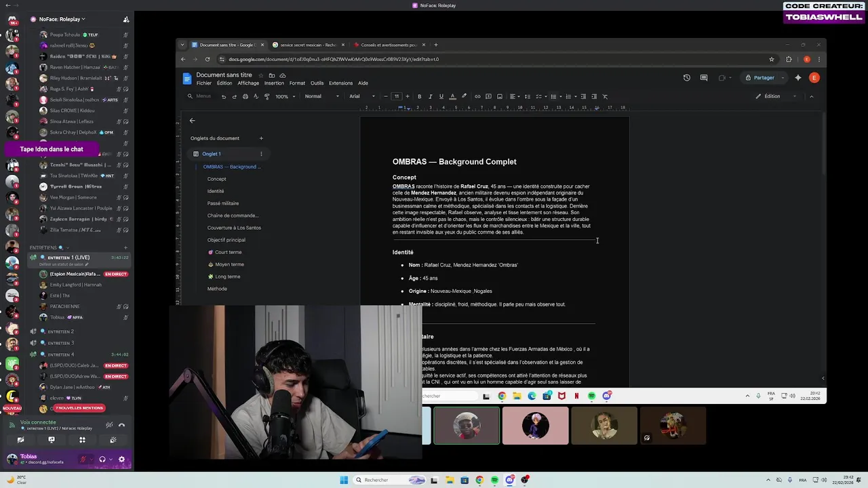Open the text alignment dropdown
The image size is (868, 488).
514,96
